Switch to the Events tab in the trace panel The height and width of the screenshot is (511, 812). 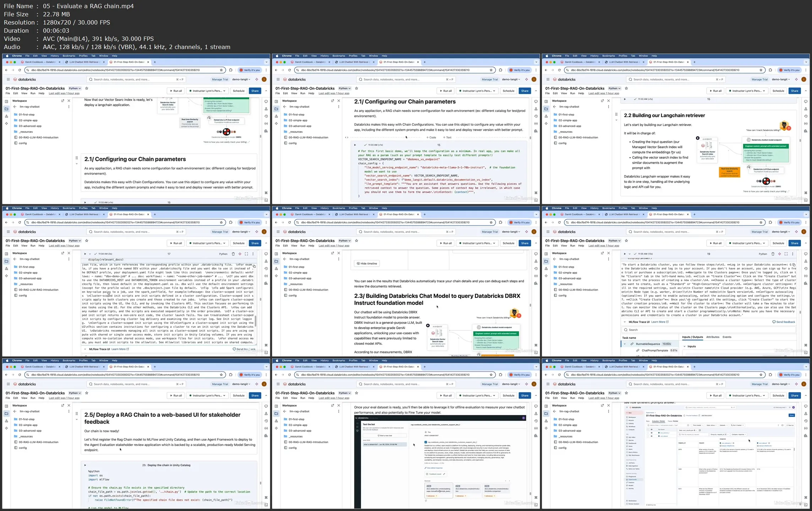coord(727,337)
